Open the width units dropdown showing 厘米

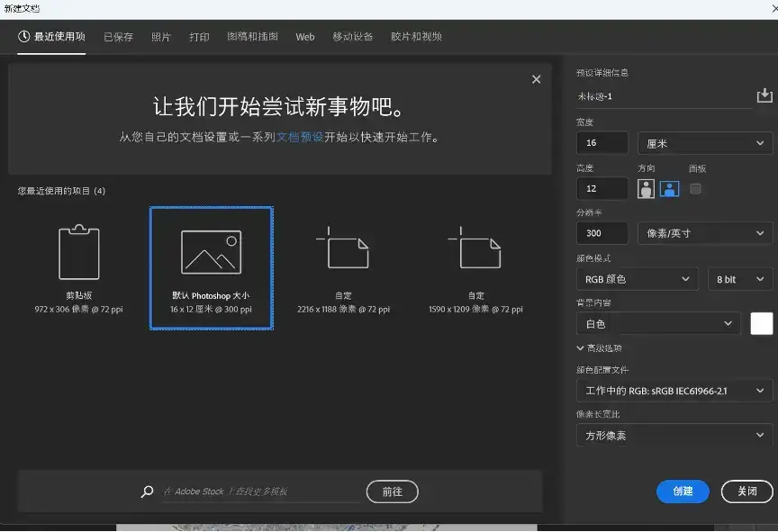tap(704, 142)
